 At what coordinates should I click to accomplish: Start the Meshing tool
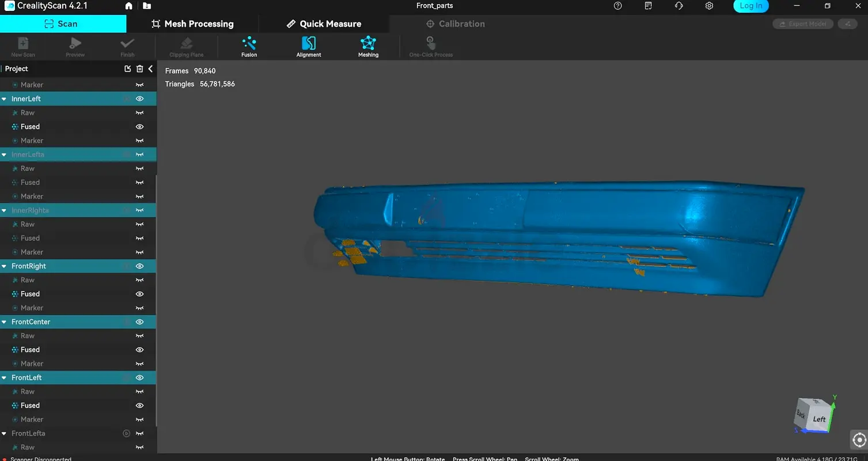[x=368, y=47]
